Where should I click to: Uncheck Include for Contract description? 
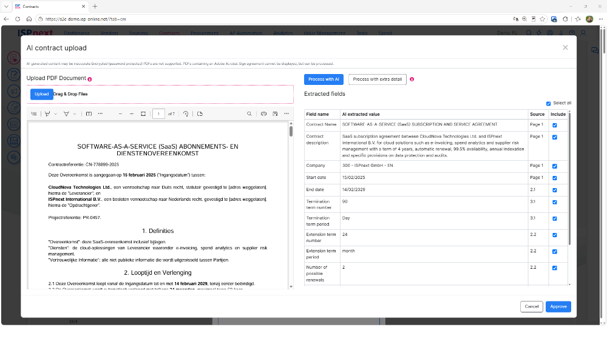pos(555,137)
